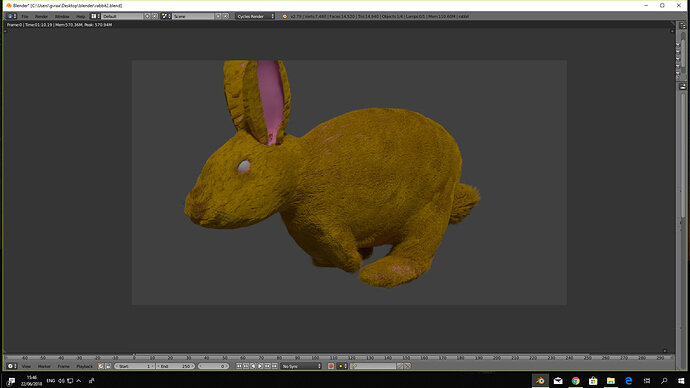Toggle the auto keyframe record button
This screenshot has height=388, width=690.
coord(331,366)
